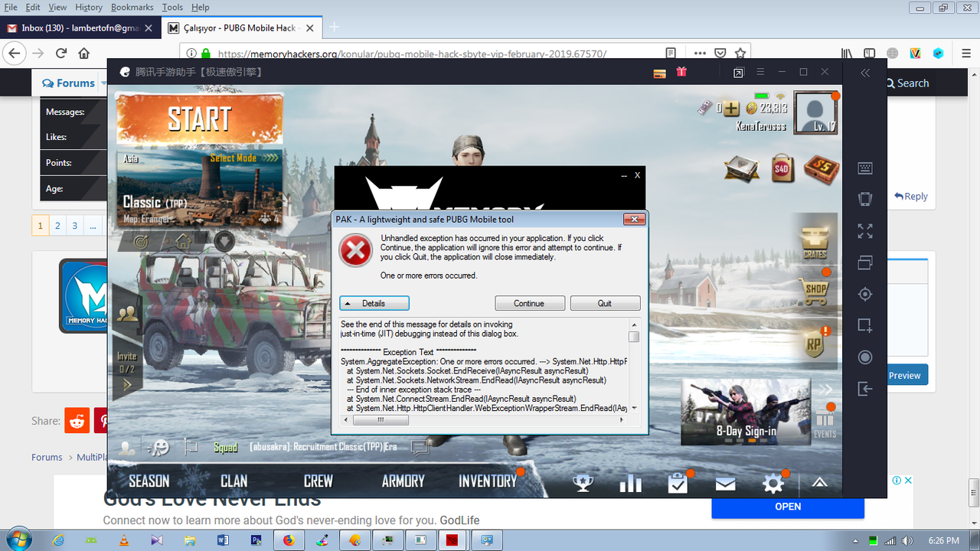980x551 pixels.
Task: Click the emulator rotate screen icon
Action: pyautogui.click(x=865, y=199)
